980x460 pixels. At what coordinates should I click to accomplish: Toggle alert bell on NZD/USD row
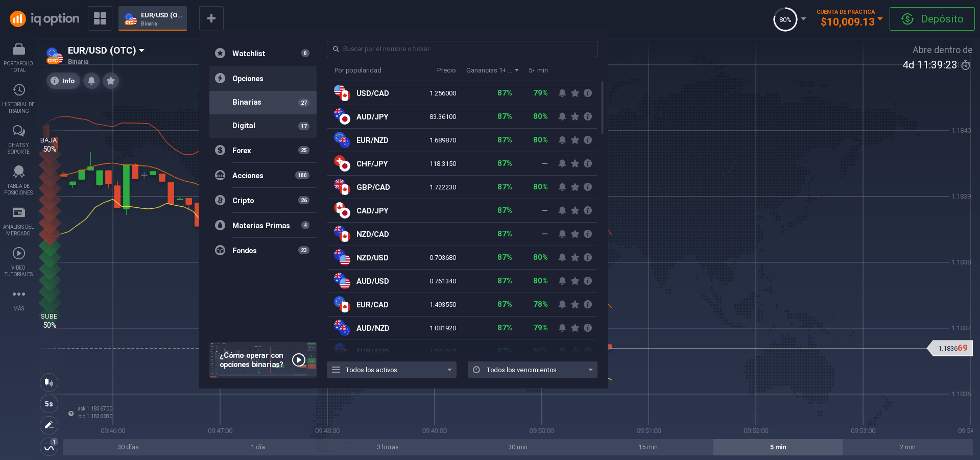[562, 257]
